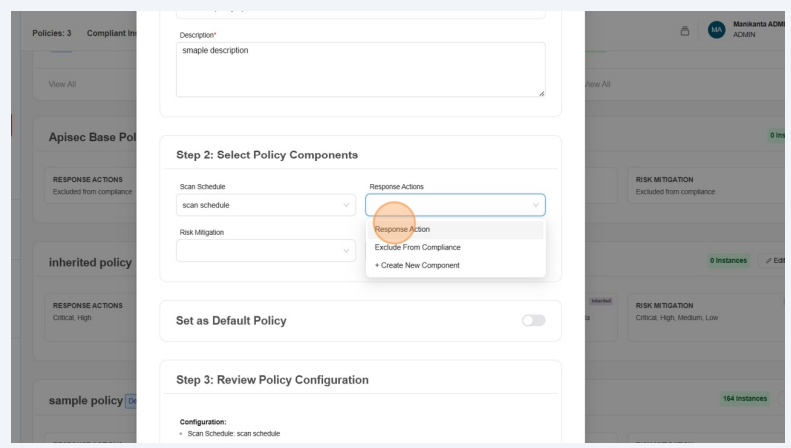Click the Policies: 3 counter
Viewport: 791px width, 448px height.
52,33
